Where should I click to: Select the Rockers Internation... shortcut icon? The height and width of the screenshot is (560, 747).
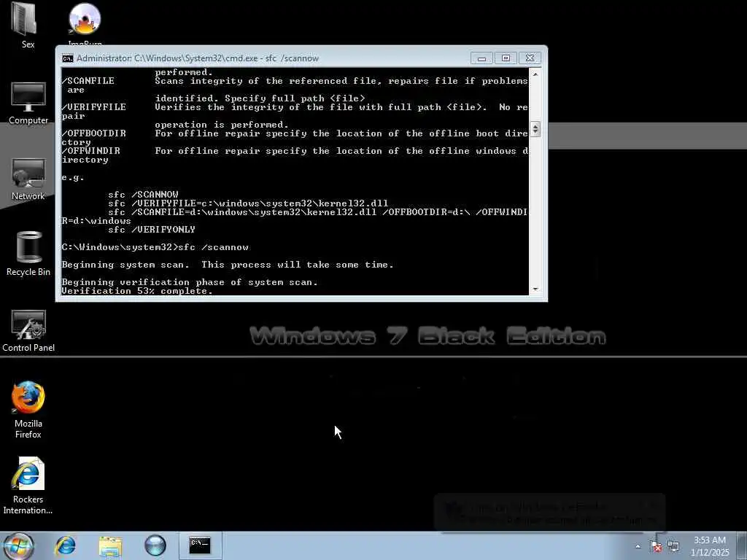pos(28,486)
